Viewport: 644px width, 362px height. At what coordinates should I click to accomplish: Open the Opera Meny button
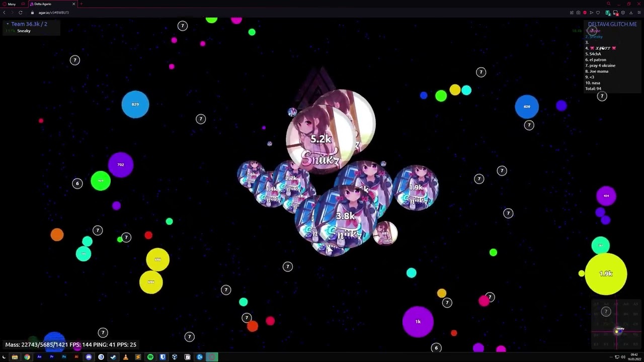(9, 4)
